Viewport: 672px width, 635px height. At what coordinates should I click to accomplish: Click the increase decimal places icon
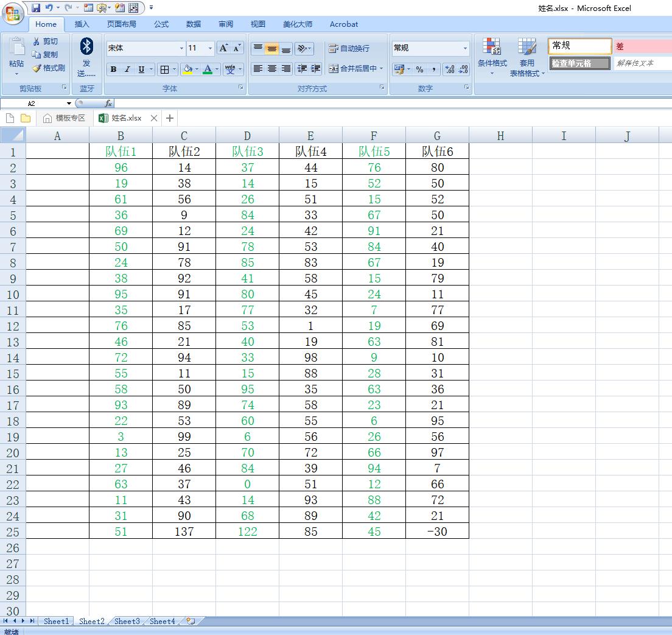pos(449,69)
